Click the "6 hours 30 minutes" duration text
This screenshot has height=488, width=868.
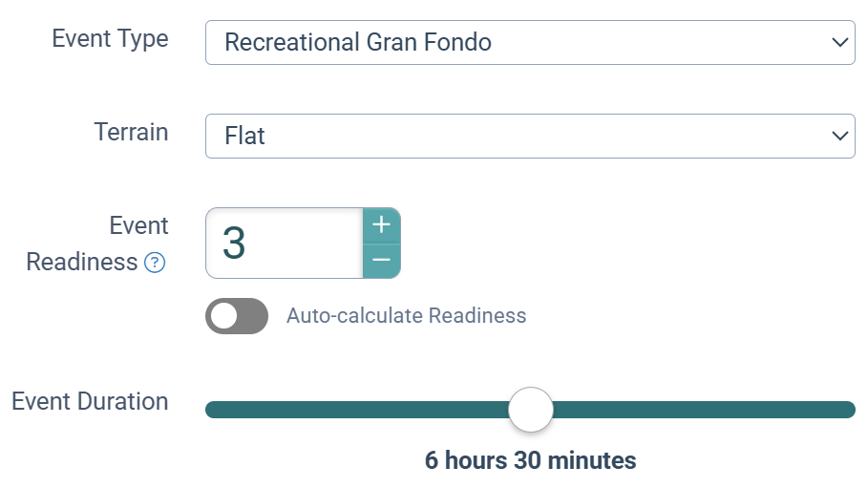coord(530,460)
